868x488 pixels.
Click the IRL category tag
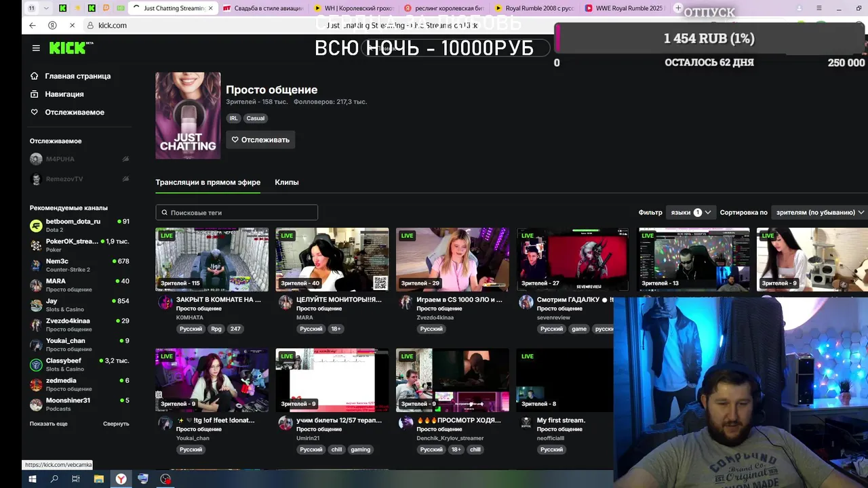point(233,118)
